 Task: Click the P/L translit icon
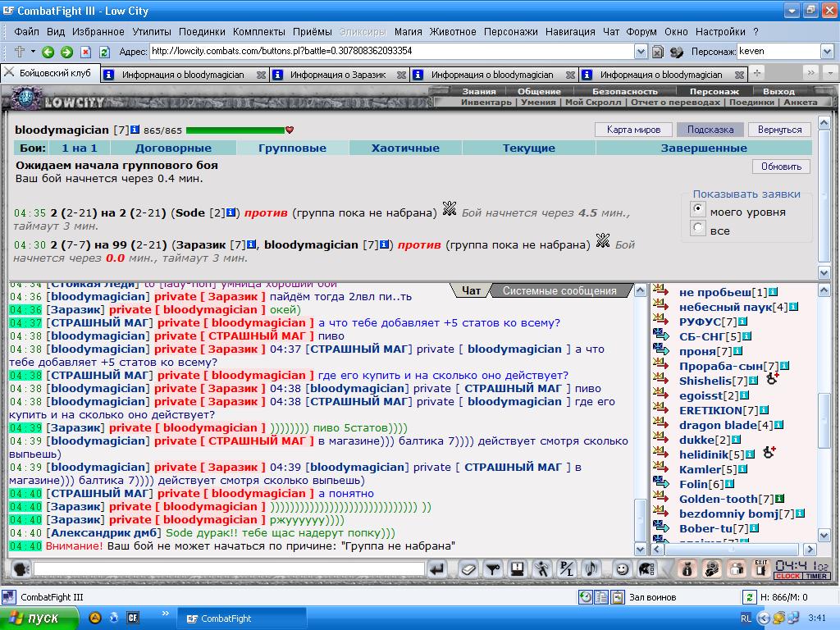pos(566,568)
